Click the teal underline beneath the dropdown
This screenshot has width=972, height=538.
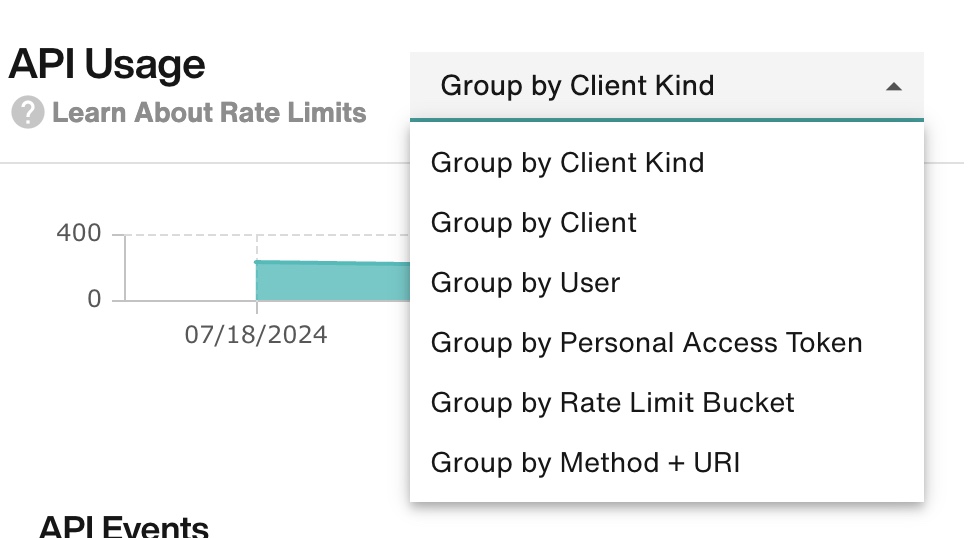click(667, 120)
